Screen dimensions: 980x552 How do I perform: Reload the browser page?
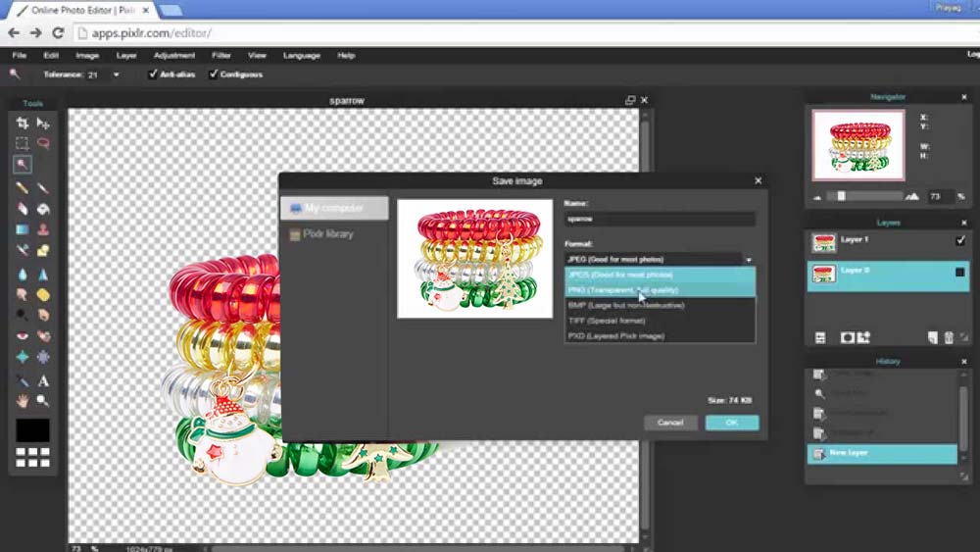click(58, 33)
